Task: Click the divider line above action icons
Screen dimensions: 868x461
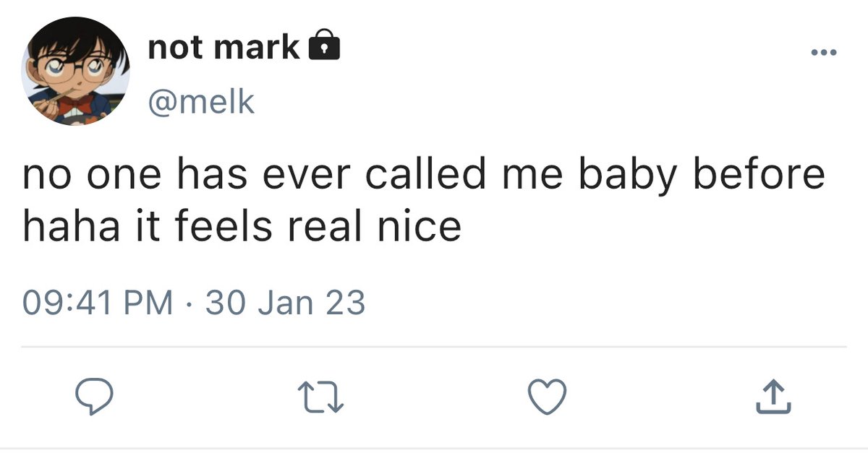Action: (x=434, y=347)
